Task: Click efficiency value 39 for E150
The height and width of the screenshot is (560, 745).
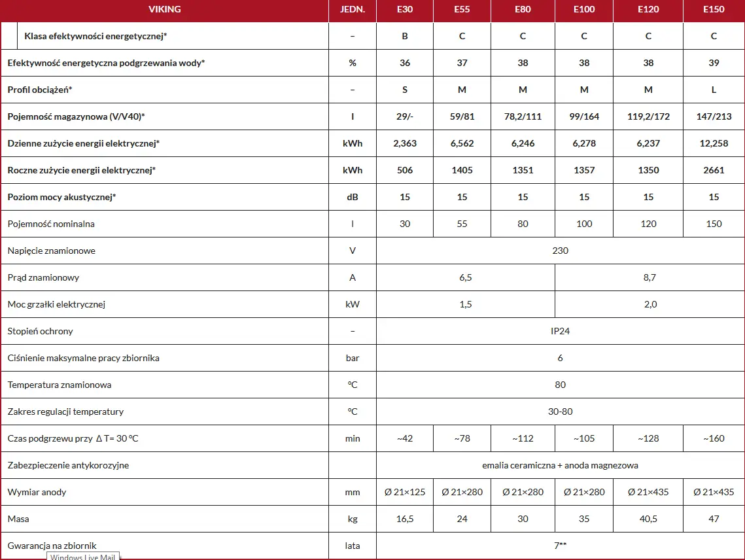Action: pyautogui.click(x=714, y=63)
